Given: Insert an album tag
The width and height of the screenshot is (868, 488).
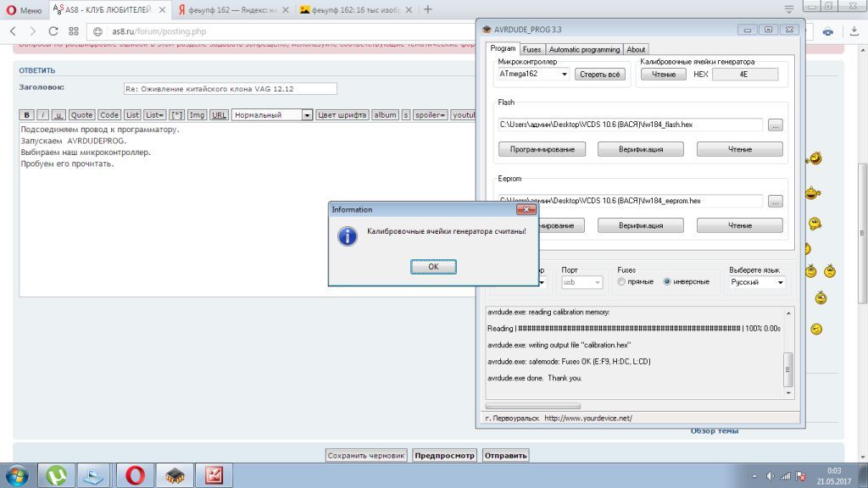Looking at the screenshot, I should tap(385, 115).
